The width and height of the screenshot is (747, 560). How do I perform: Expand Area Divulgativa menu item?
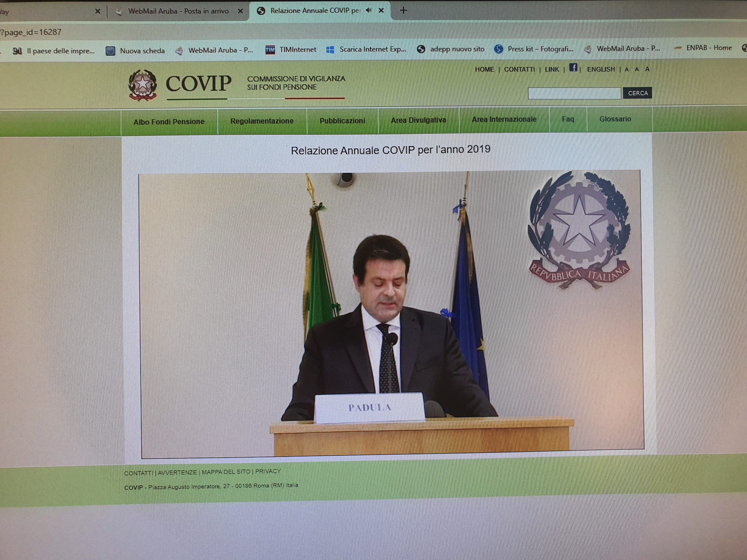coord(418,120)
